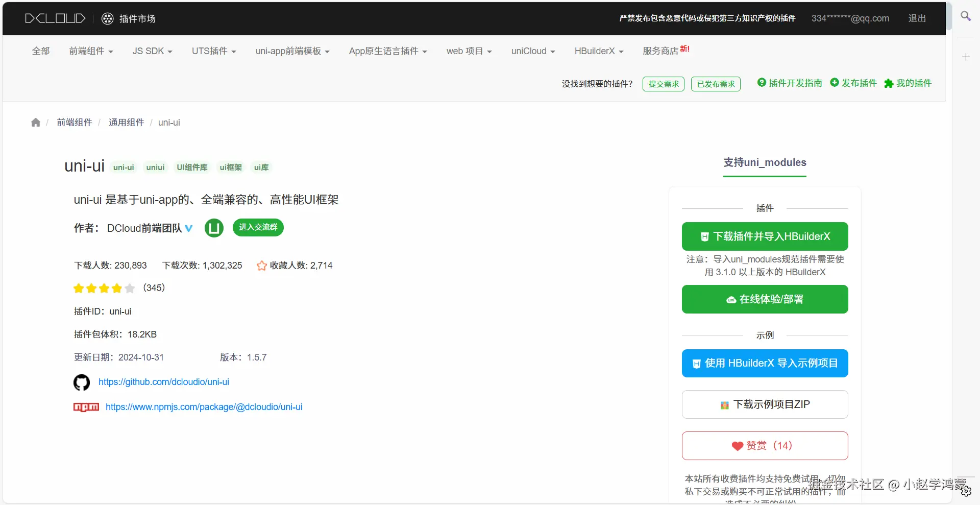The width and height of the screenshot is (980, 505).
Task: Open the plugin development guide link
Action: coord(790,83)
